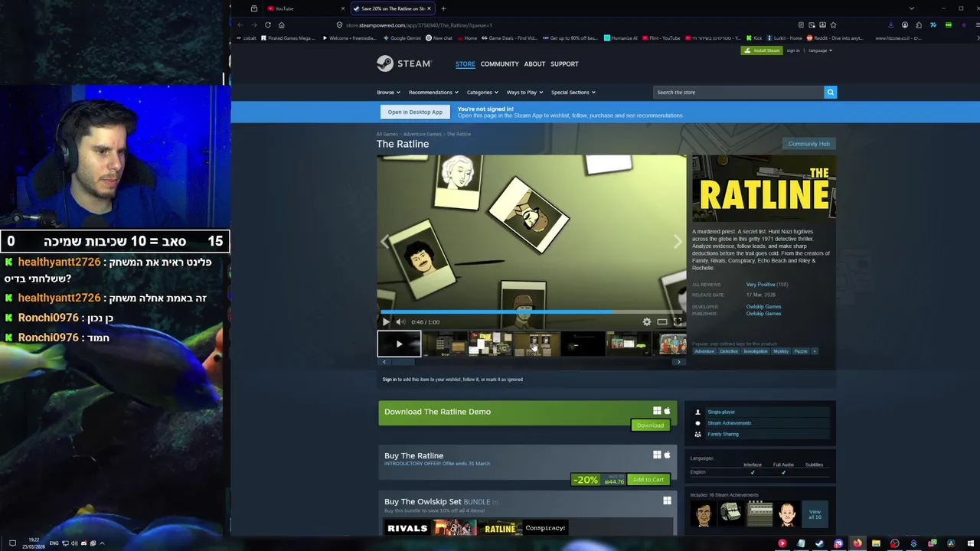The width and height of the screenshot is (980, 551).
Task: Mute the trailer volume icon
Action: (400, 322)
